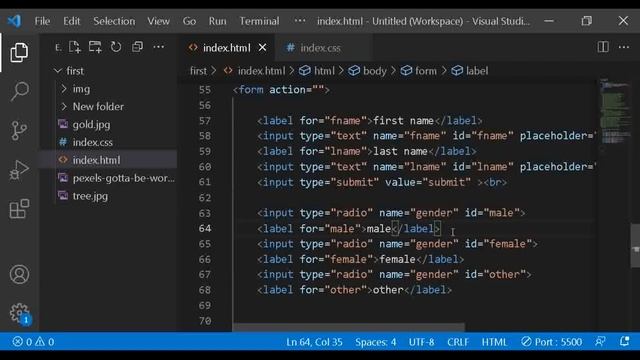The image size is (640, 360).
Task: Change language mode via HTML status item
Action: pos(494,342)
